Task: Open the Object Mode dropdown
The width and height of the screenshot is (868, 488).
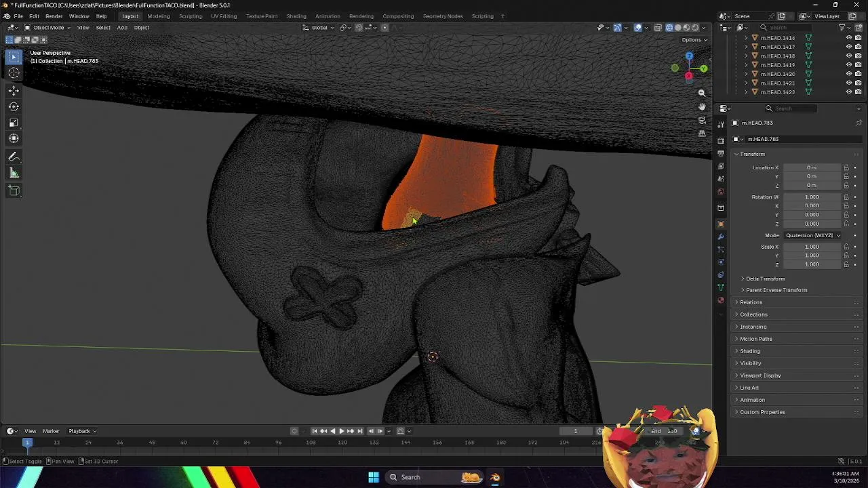Action: point(47,28)
